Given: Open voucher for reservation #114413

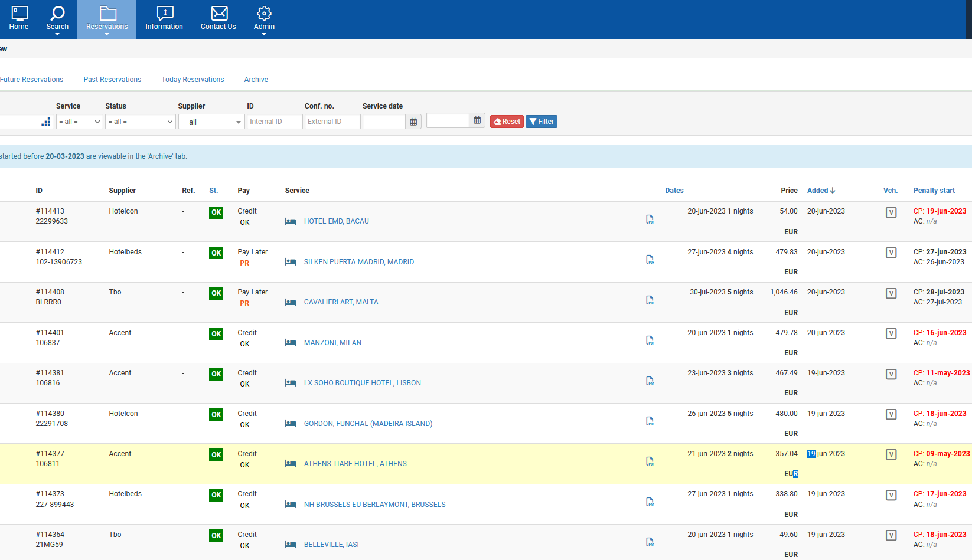Looking at the screenshot, I should pos(891,212).
